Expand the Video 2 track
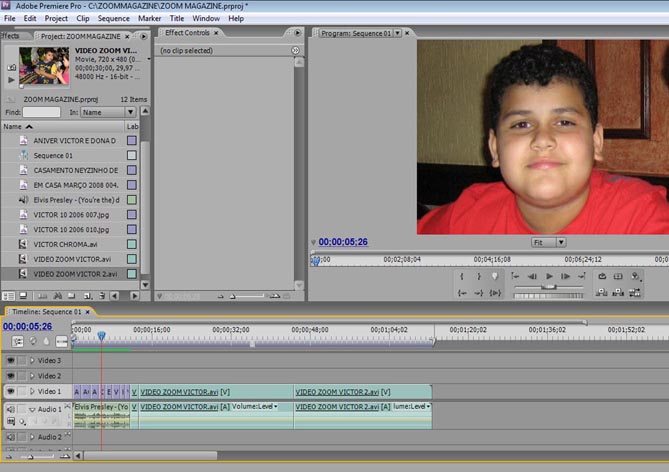The width and height of the screenshot is (669, 472). point(32,376)
